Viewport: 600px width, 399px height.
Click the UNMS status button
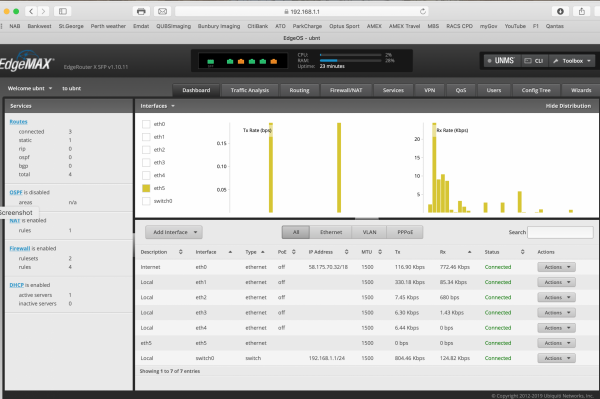point(502,61)
